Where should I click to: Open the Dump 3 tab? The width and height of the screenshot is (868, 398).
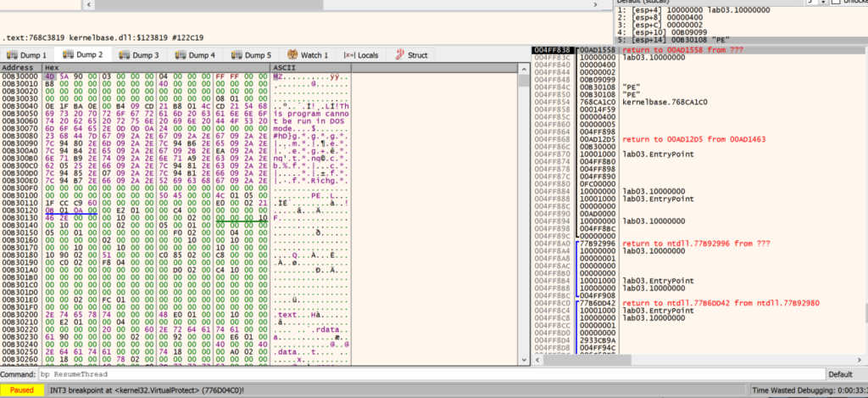point(139,55)
